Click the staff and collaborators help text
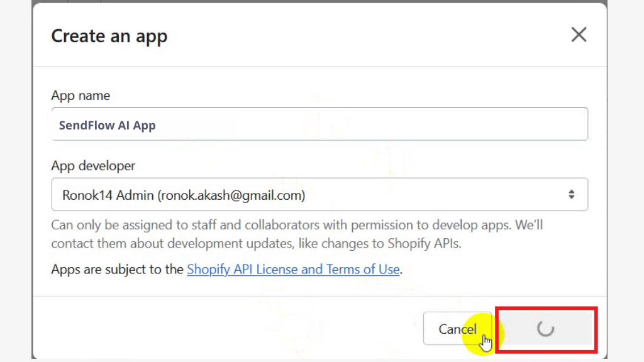 pos(297,234)
